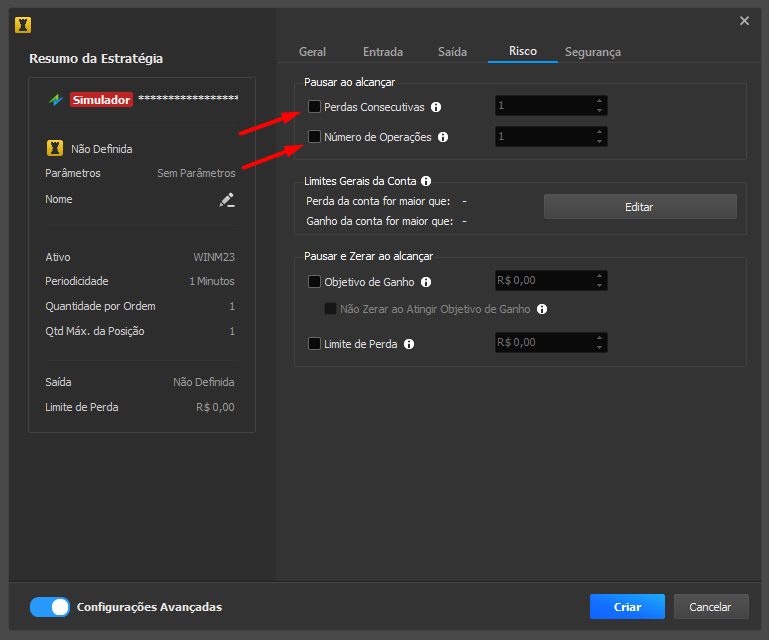Open info icon for Número de Operações
The image size is (769, 640).
click(443, 137)
